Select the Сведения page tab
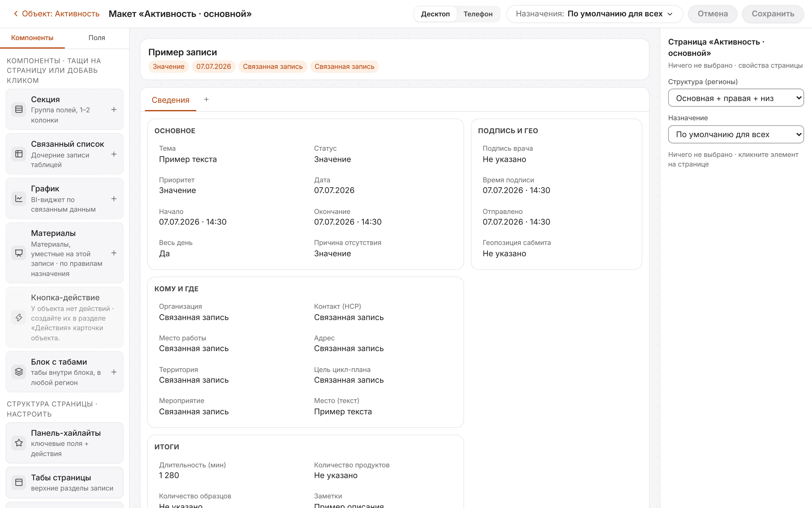Viewport: 812px width, 508px height. [x=171, y=100]
